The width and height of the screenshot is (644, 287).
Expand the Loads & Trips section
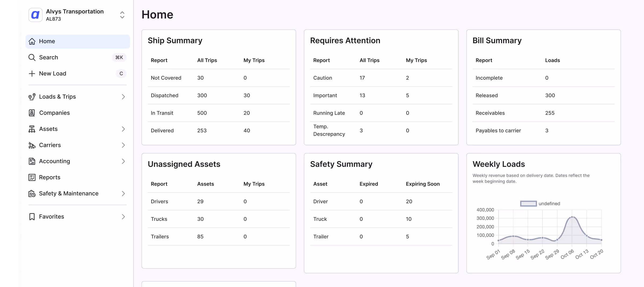[123, 97]
